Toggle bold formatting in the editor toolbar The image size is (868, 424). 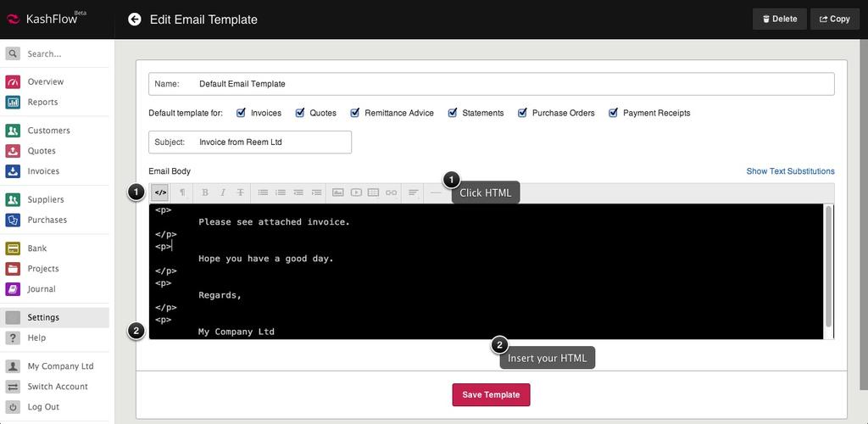point(205,192)
